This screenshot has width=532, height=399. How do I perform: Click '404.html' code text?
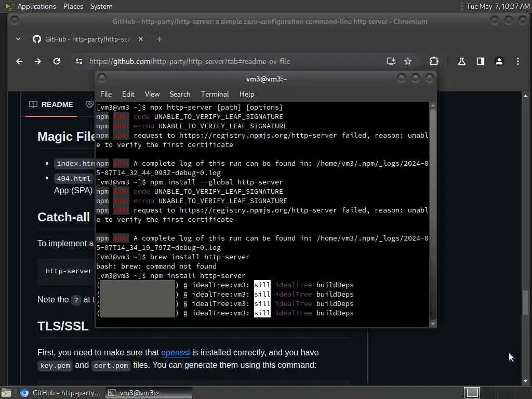[74, 179]
